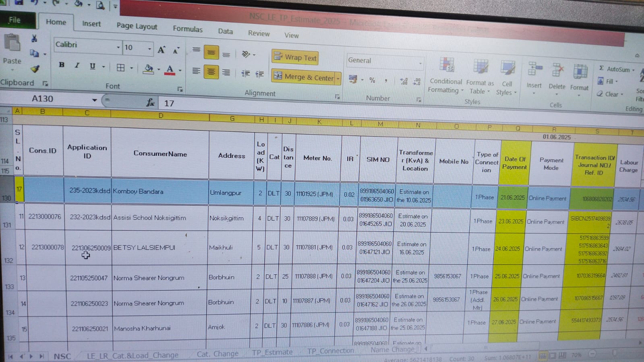Click the zoom slider in status bar
The width and height of the screenshot is (644, 362).
click(x=614, y=354)
